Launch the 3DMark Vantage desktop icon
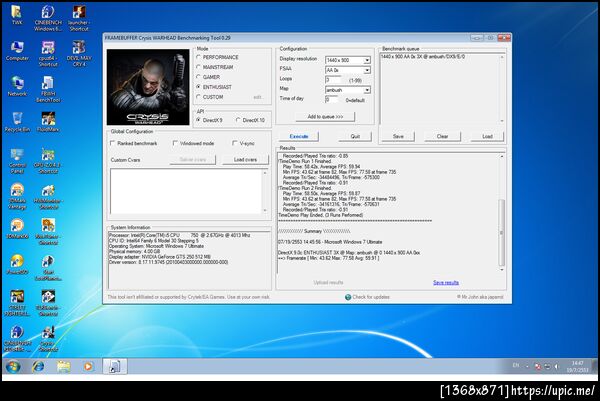Viewport: 600px width, 401px height. [17, 196]
